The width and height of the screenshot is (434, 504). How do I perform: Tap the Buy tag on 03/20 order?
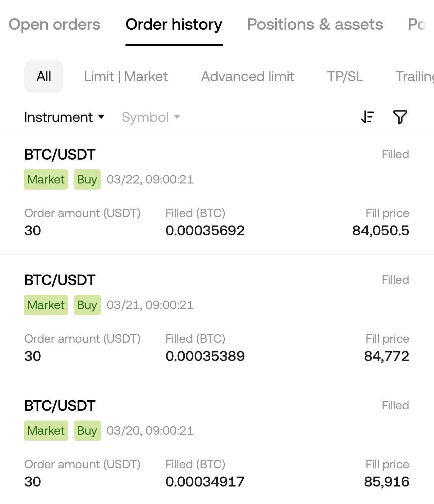[87, 431]
